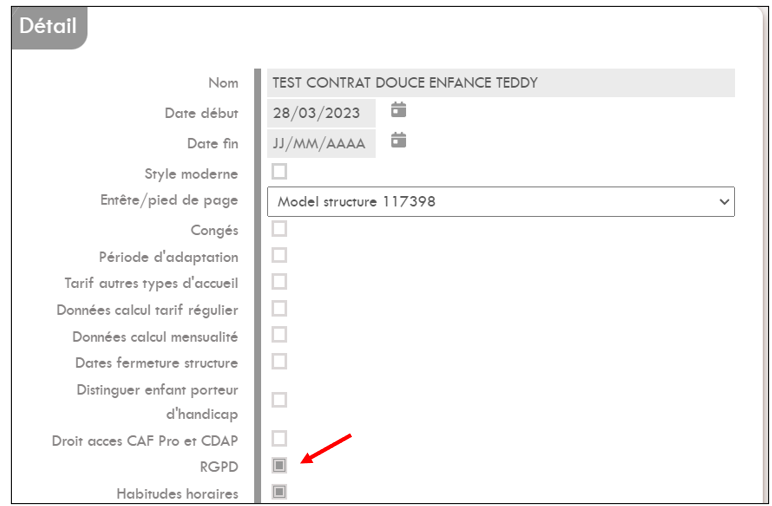The width and height of the screenshot is (772, 506).
Task: Click the Date fin JJ/MM/AAAA field
Action: click(321, 144)
